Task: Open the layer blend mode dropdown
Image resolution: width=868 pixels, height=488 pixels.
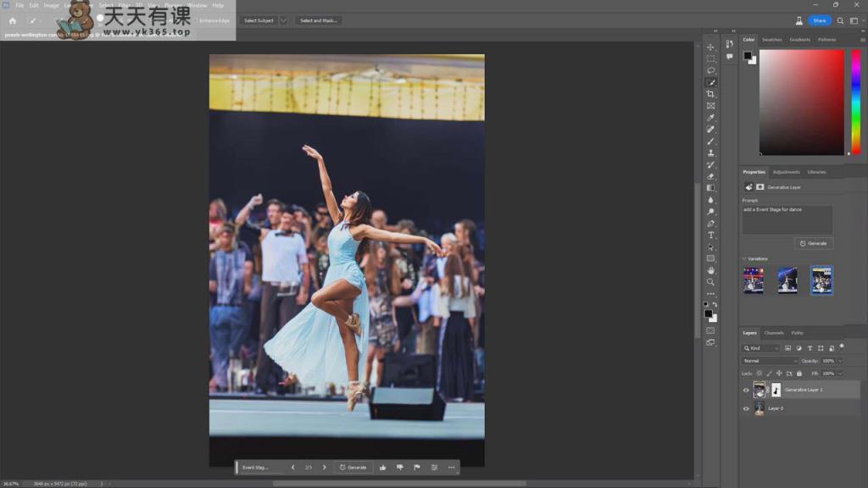Action: coord(770,361)
